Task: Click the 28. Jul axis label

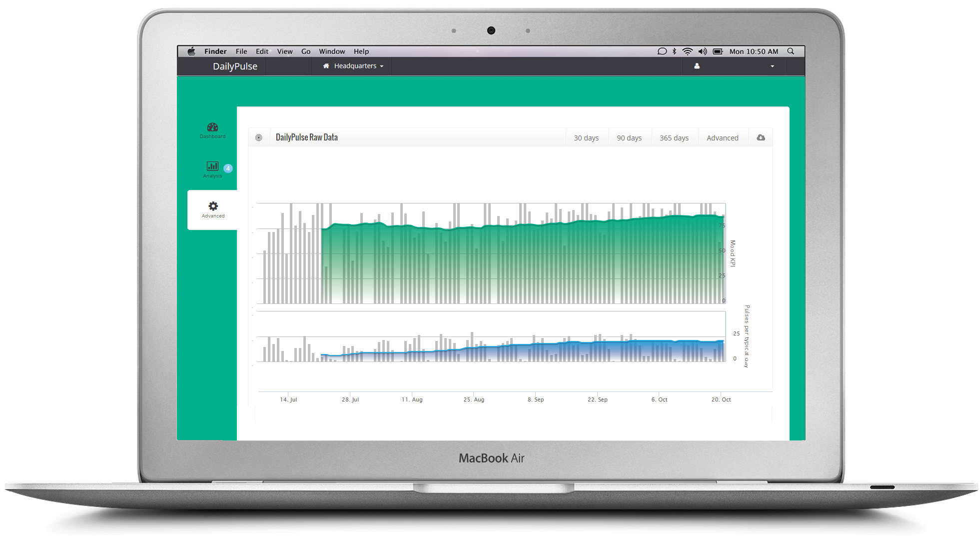Action: 350,399
